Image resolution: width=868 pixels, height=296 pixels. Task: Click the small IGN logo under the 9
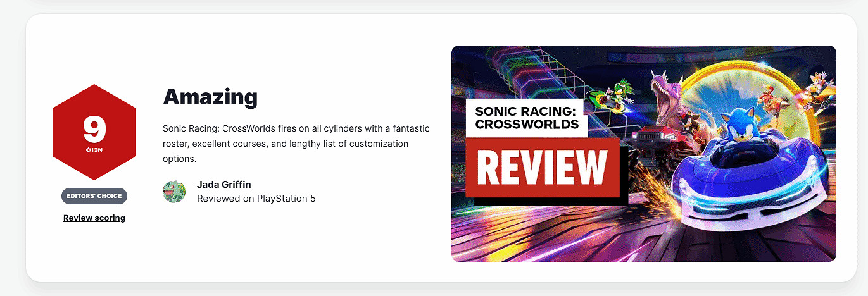[x=94, y=150]
